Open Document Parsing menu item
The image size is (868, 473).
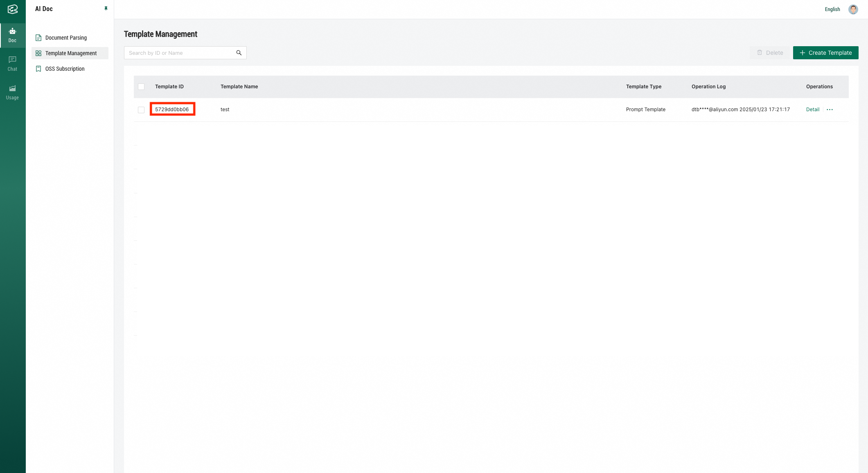[x=66, y=38]
